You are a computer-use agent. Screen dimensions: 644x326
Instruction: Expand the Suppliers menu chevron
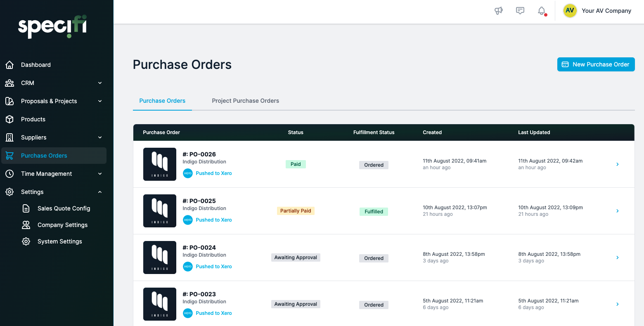(100, 137)
